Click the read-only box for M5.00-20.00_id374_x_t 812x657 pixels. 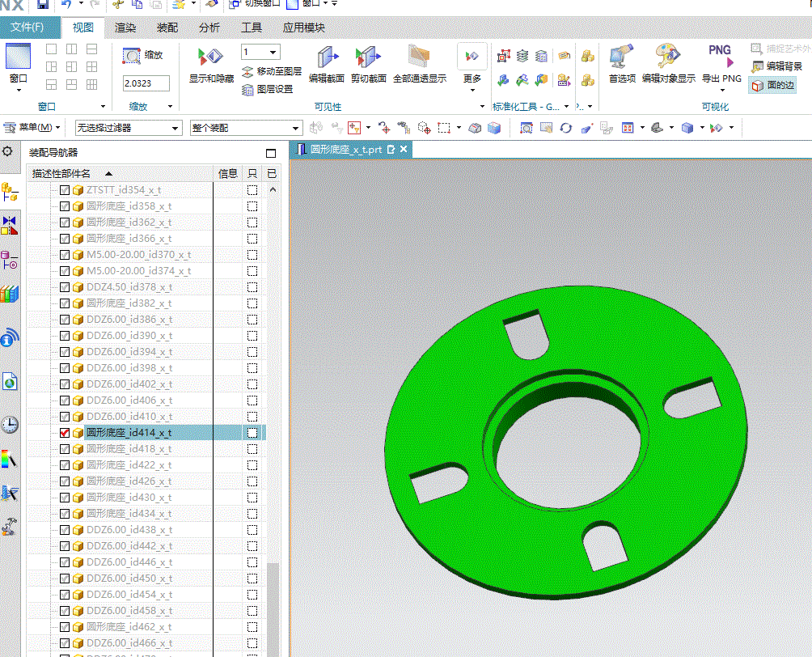coord(252,271)
